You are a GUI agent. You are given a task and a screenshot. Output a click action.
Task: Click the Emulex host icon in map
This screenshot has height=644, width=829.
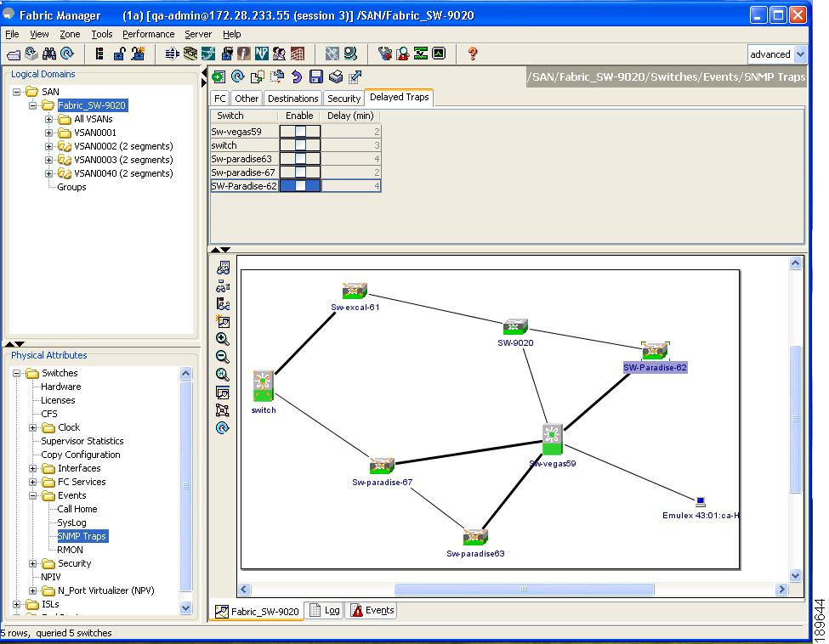[x=701, y=502]
